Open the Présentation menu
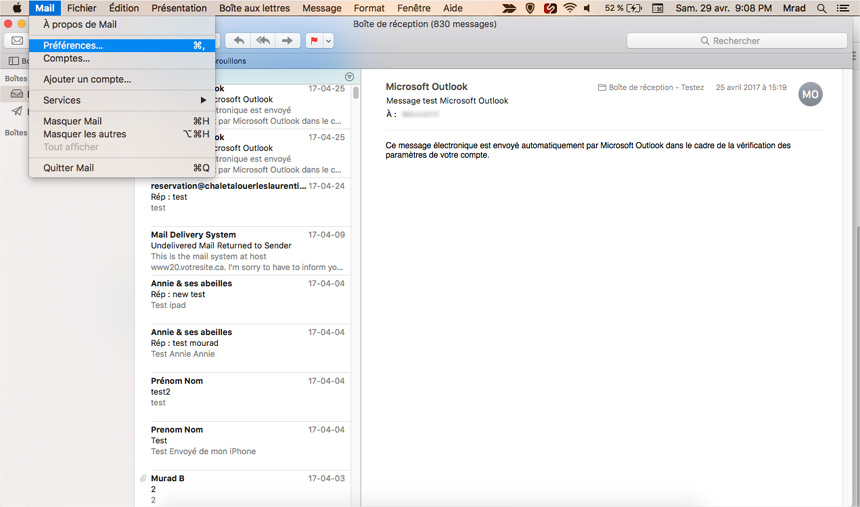This screenshot has height=507, width=860. point(179,8)
